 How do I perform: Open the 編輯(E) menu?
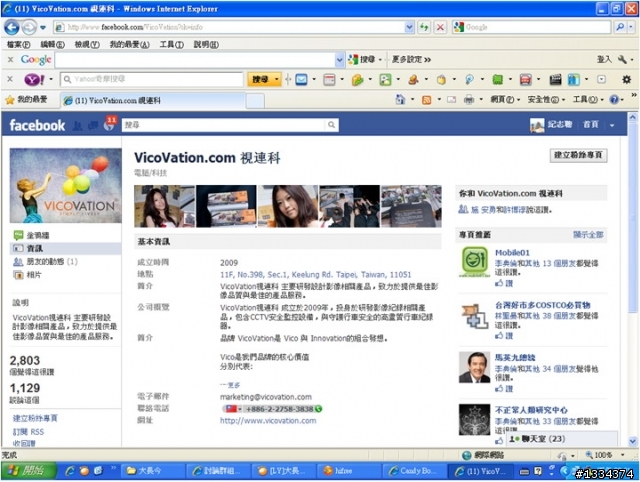pos(52,44)
